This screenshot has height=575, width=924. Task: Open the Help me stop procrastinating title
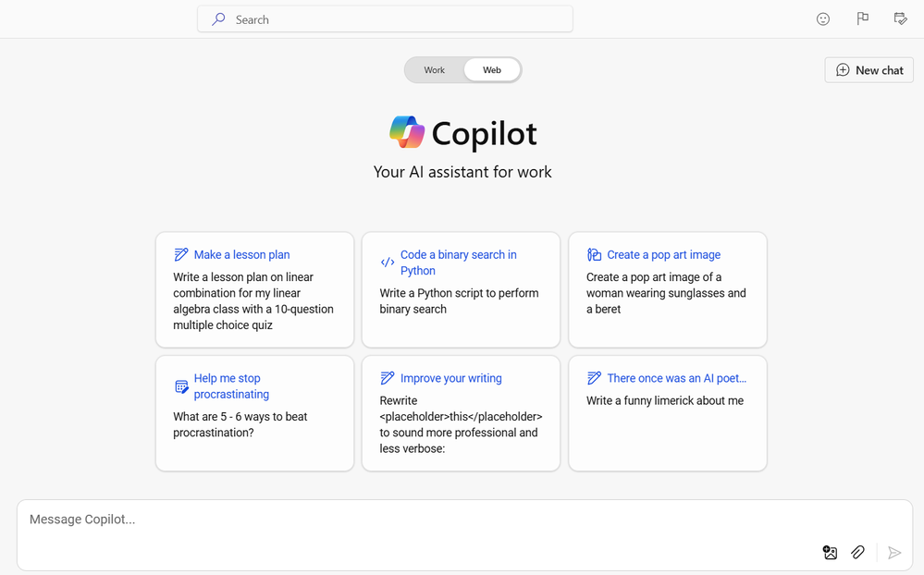point(231,385)
